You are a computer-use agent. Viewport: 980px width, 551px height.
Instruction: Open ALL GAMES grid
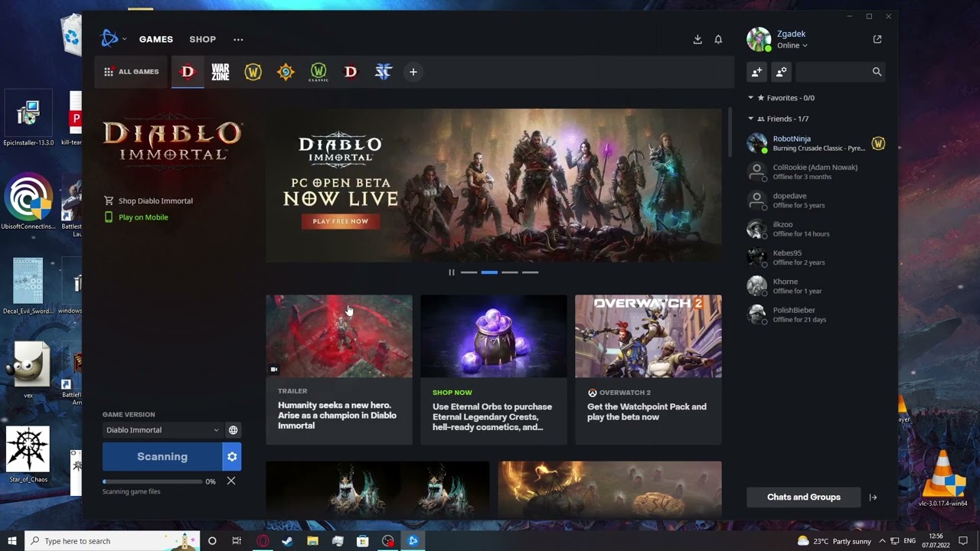point(132,72)
